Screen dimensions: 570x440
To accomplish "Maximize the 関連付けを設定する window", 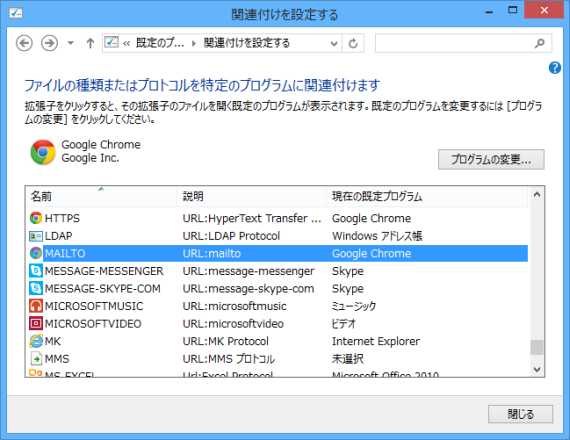I will (x=513, y=11).
